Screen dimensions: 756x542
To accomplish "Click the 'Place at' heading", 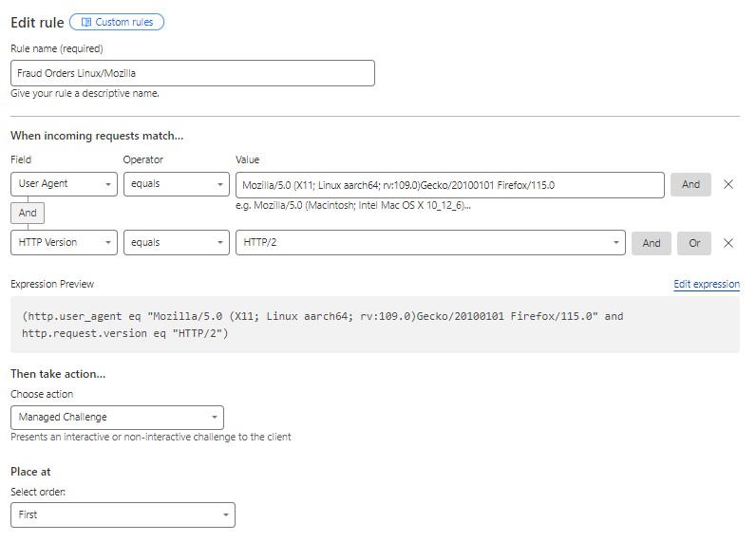I will pyautogui.click(x=30, y=472).
